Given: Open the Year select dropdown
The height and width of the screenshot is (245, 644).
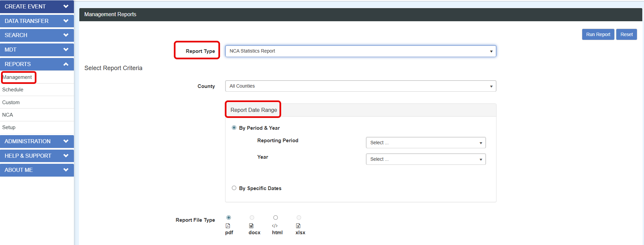Looking at the screenshot, I should [426, 159].
